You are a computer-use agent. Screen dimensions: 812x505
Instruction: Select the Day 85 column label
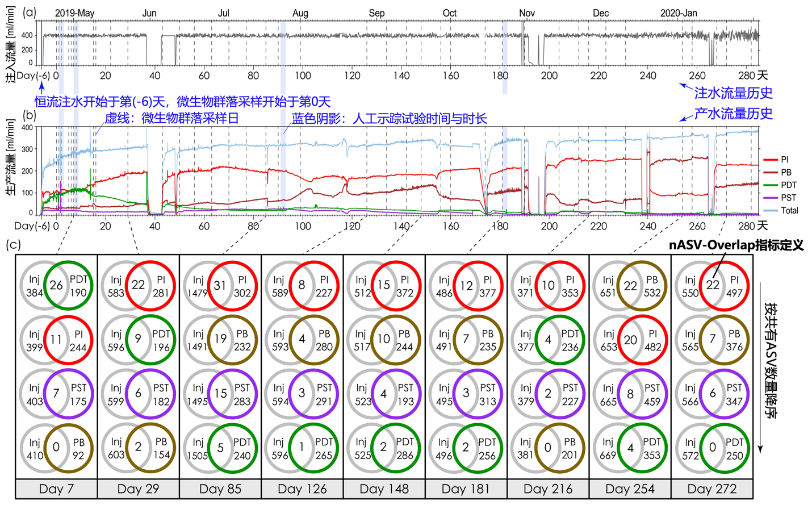tap(220, 489)
